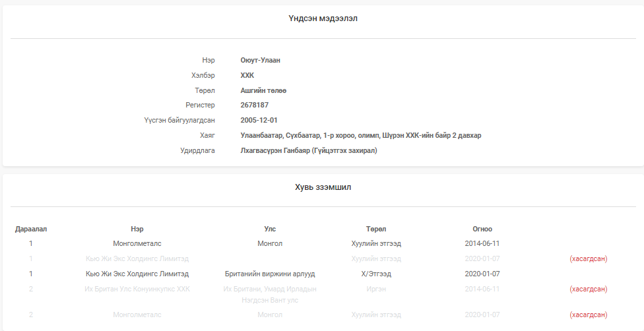Image resolution: width=644 pixels, height=331 pixels.
Task: Click the founding date 2005-12-01
Action: coord(259,120)
